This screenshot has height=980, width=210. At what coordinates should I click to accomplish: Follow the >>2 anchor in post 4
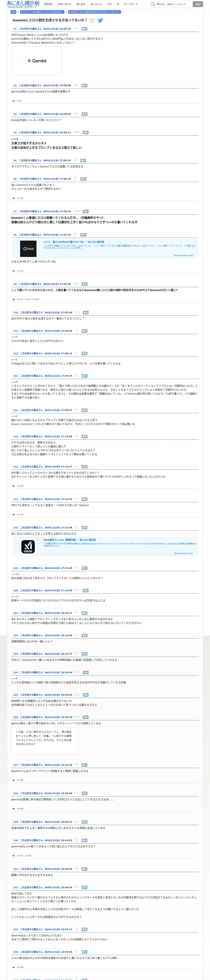[15, 139]
